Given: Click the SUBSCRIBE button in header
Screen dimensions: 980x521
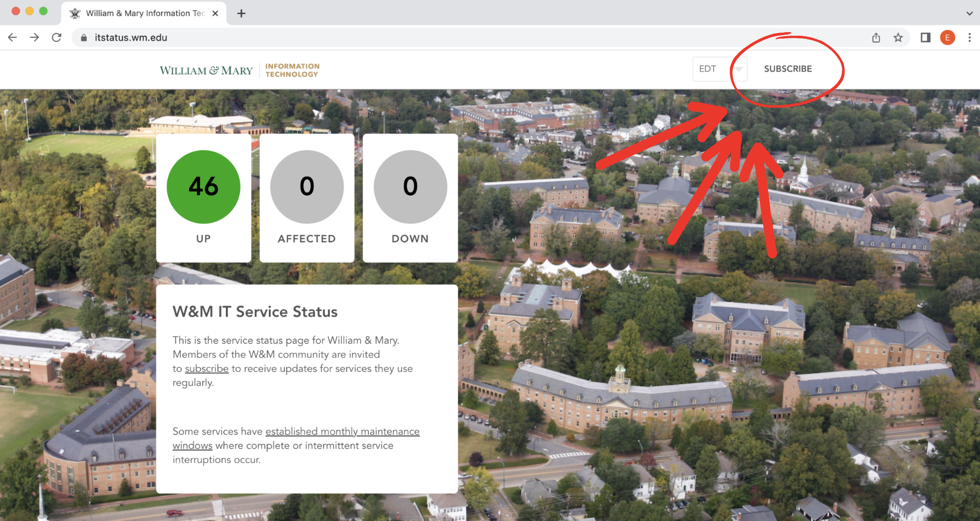Looking at the screenshot, I should point(788,69).
